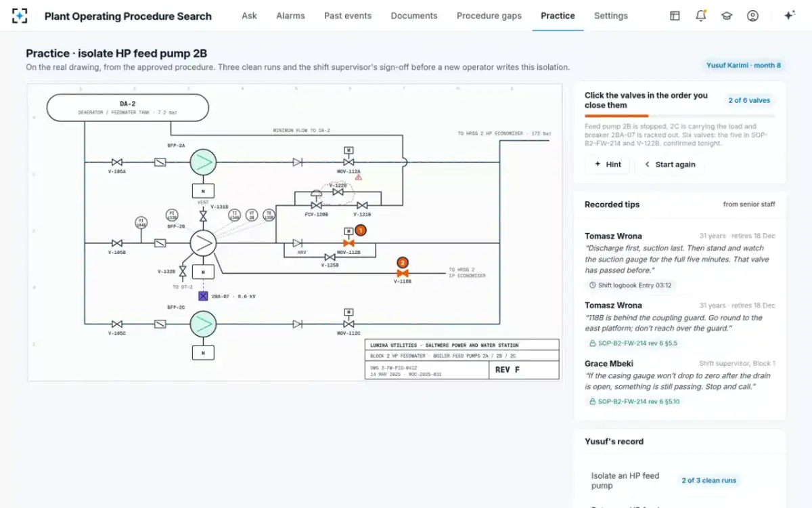Click the V-121B valve symbol

pos(362,205)
